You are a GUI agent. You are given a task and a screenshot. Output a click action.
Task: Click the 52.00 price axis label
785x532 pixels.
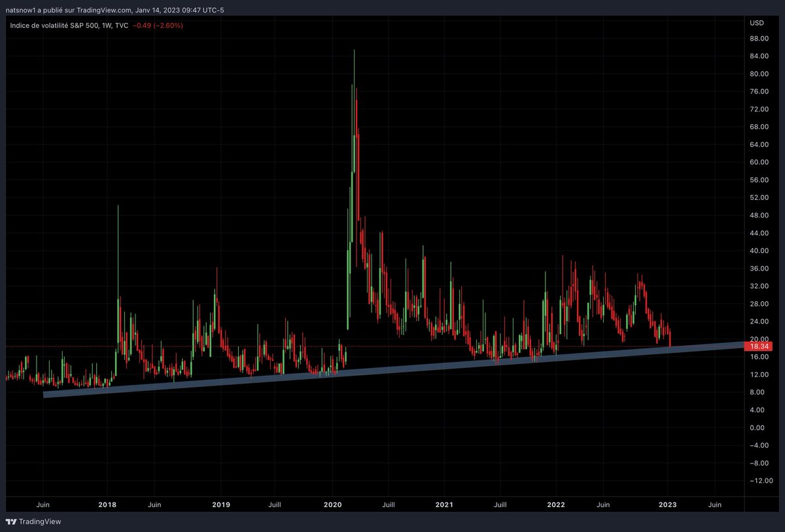(759, 197)
